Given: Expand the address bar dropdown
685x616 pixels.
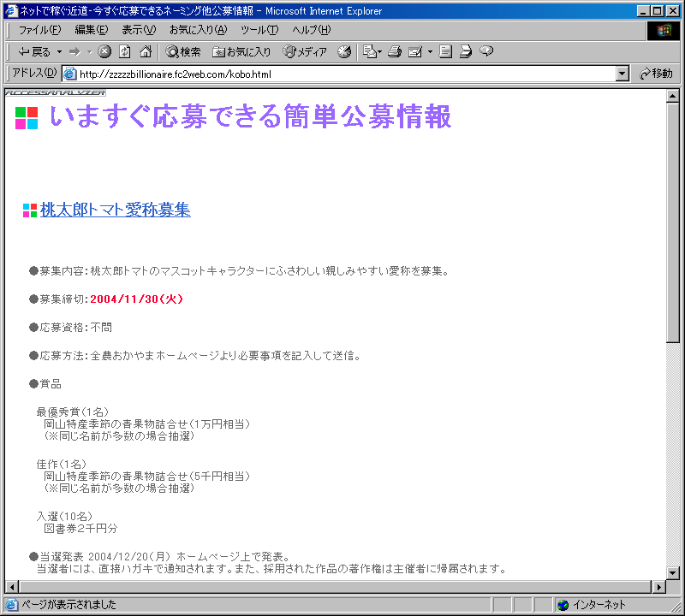Looking at the screenshot, I should [x=622, y=74].
